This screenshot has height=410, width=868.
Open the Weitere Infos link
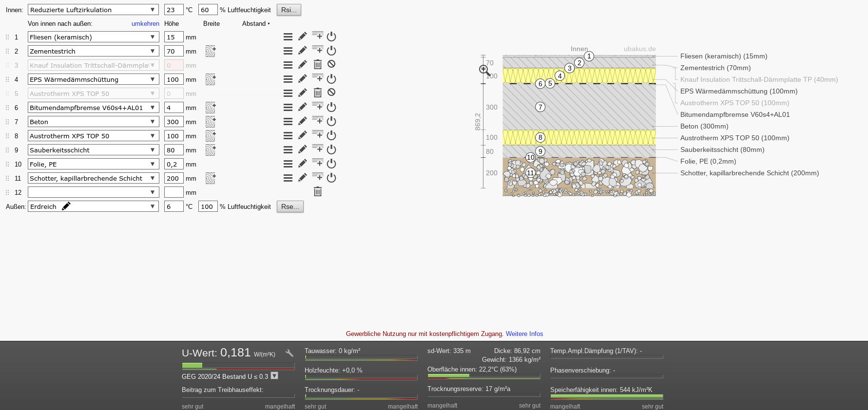(524, 334)
